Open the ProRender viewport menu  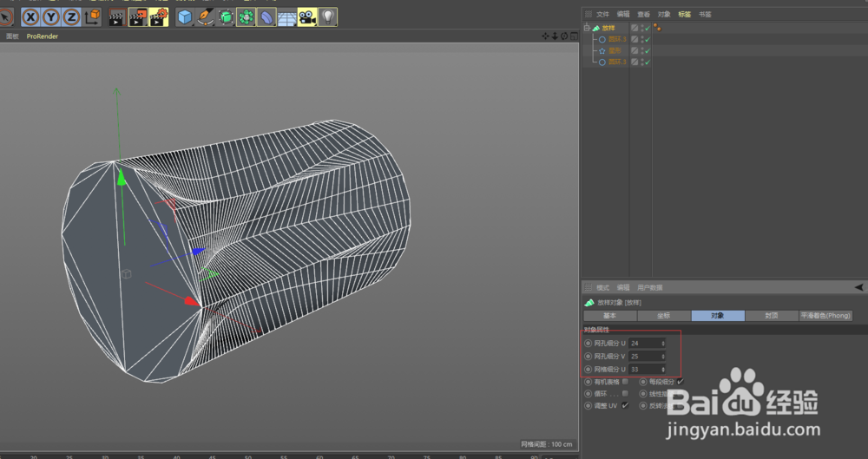42,36
